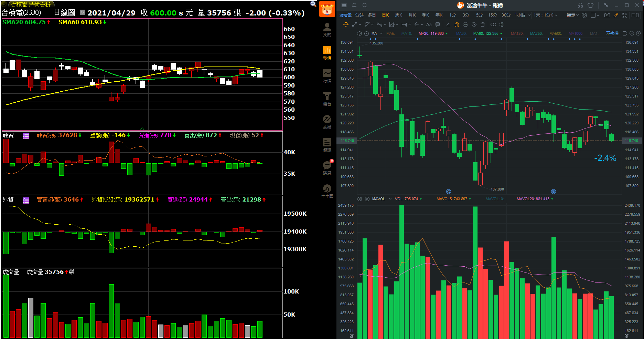Viewport: 644px width, 339px height.
Task: Select the crosshair move tool
Action: click(346, 24)
